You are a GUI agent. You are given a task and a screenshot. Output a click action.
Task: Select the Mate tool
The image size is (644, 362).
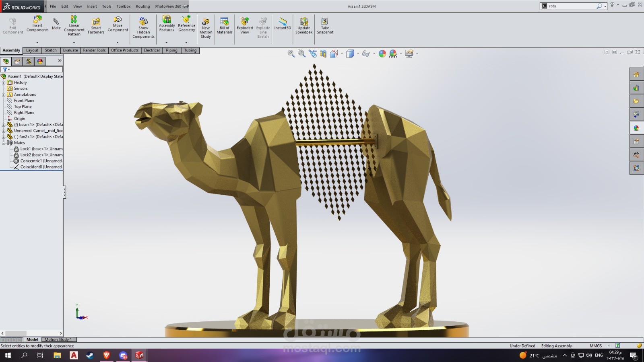coord(56,23)
